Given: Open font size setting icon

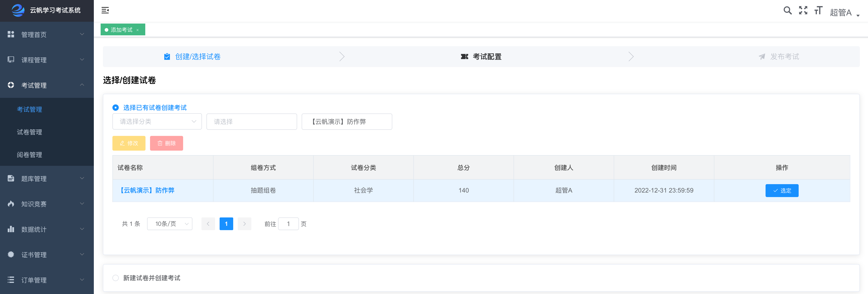Looking at the screenshot, I should click(x=818, y=10).
